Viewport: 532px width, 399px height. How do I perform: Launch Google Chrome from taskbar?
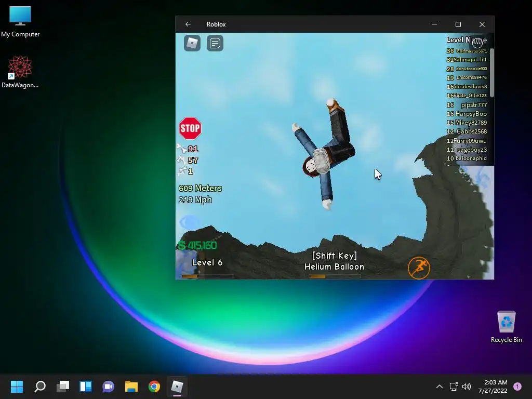154,387
